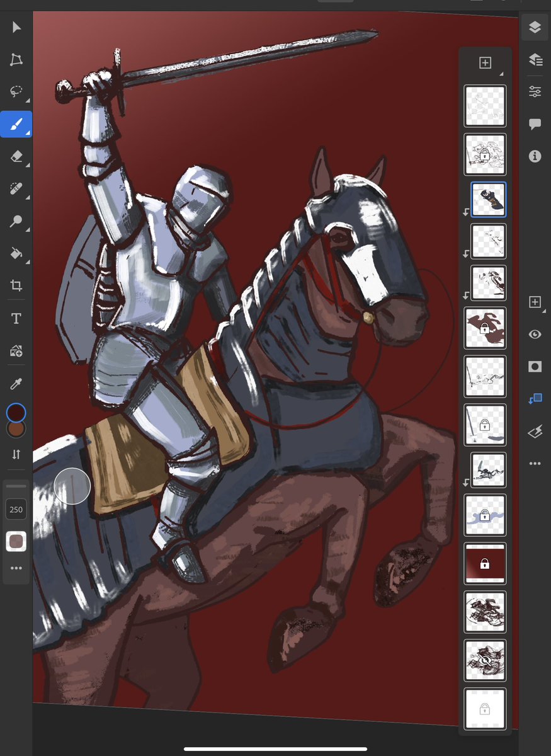
Task: Select the locked brown horse silhouette layer
Action: (x=485, y=328)
